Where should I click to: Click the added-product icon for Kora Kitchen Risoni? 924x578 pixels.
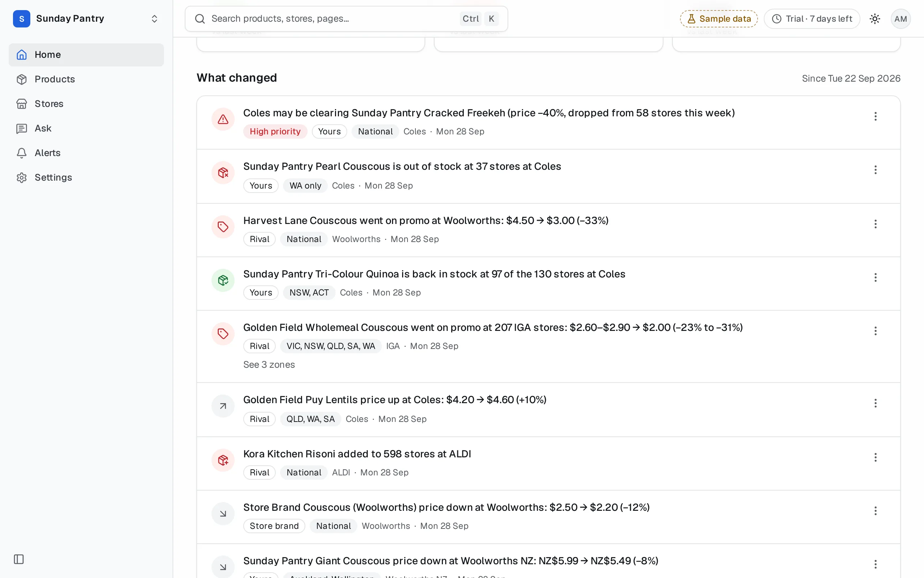[x=223, y=460]
